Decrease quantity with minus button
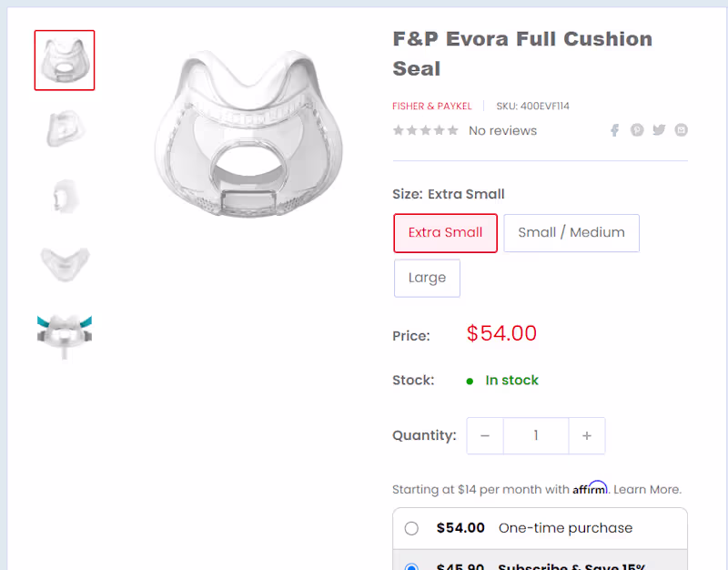 [x=485, y=436]
